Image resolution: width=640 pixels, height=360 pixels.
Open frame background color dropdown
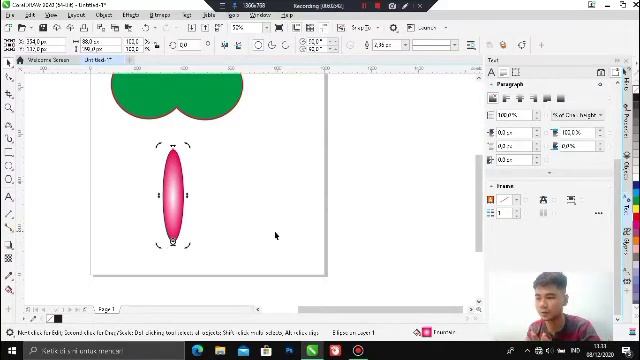[x=517, y=200]
